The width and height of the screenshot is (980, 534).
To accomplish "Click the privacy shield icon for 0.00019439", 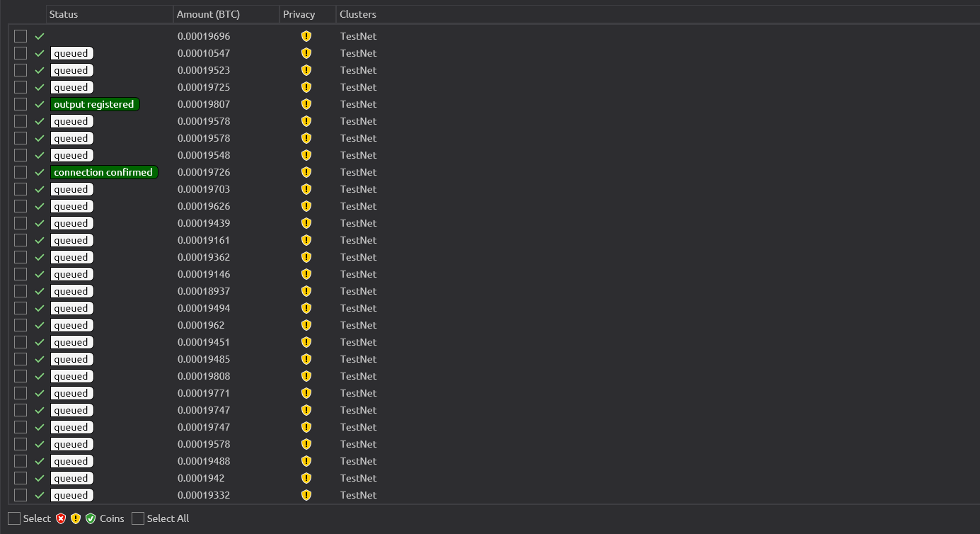I will pos(306,223).
